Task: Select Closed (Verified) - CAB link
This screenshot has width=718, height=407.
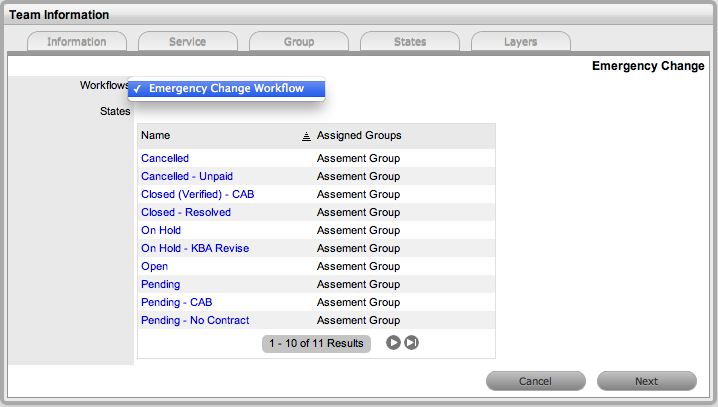Action: point(198,194)
